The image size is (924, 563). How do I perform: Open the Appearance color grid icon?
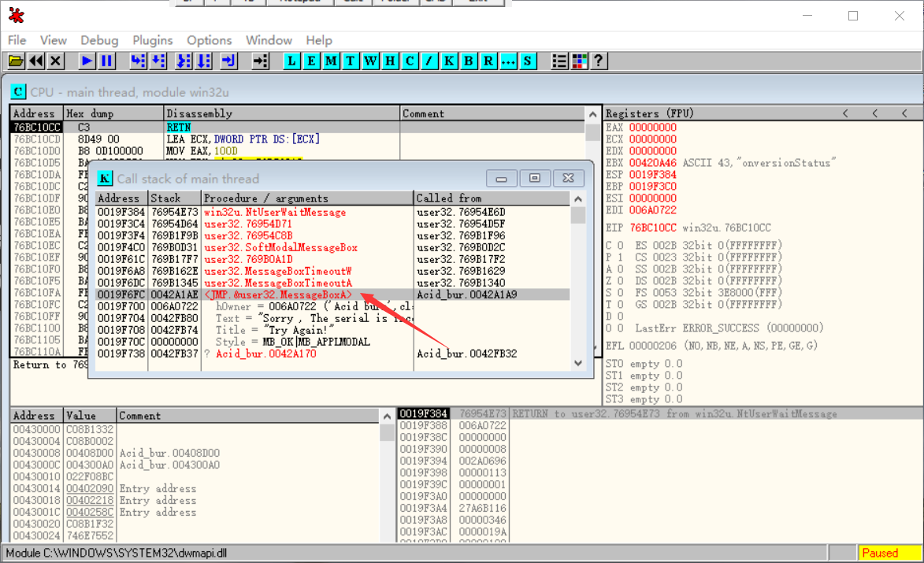[x=579, y=61]
